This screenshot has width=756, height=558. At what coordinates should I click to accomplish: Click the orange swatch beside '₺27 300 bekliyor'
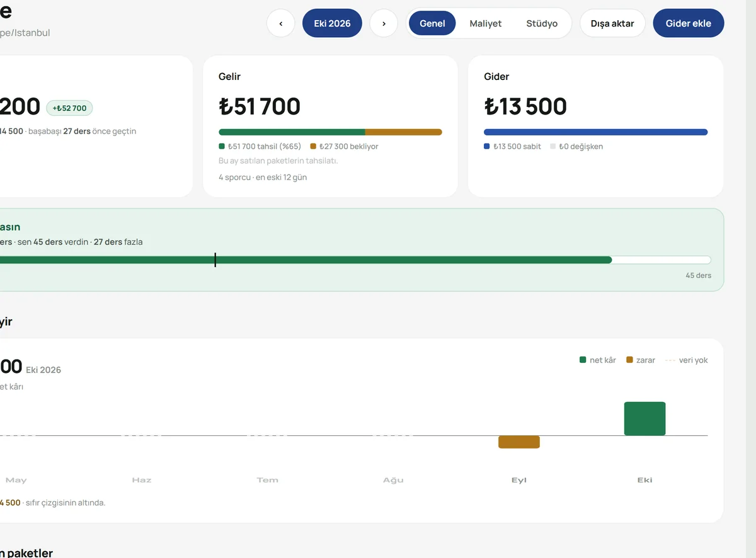[x=313, y=146]
